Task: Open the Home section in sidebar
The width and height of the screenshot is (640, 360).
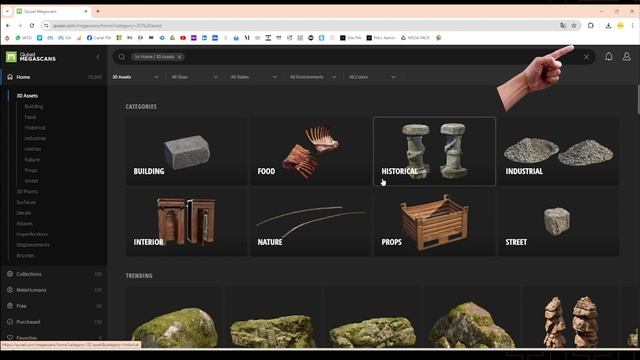Action: coord(54,77)
